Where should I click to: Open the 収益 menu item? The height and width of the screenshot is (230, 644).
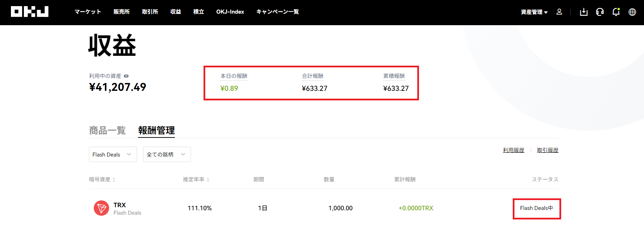(176, 12)
